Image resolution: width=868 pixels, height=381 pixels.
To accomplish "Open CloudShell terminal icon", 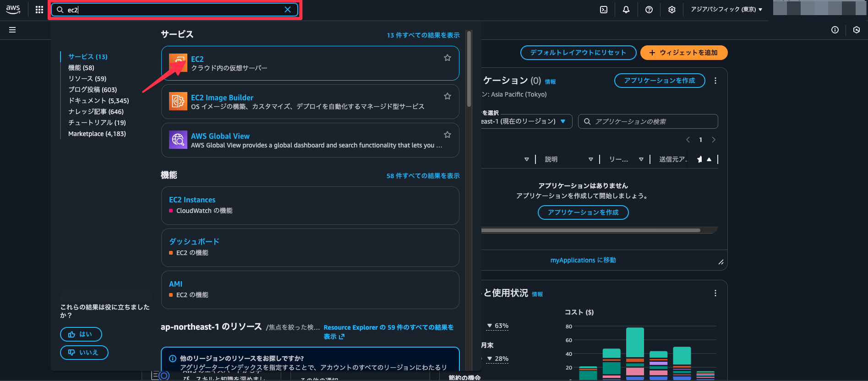I will 604,10.
